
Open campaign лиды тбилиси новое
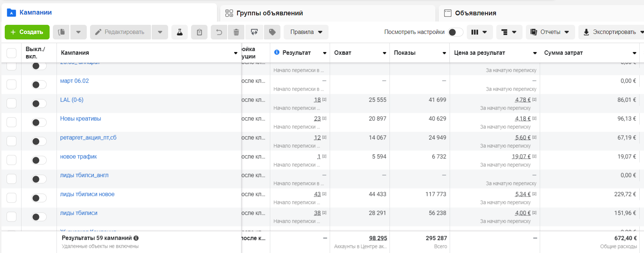[87, 194]
